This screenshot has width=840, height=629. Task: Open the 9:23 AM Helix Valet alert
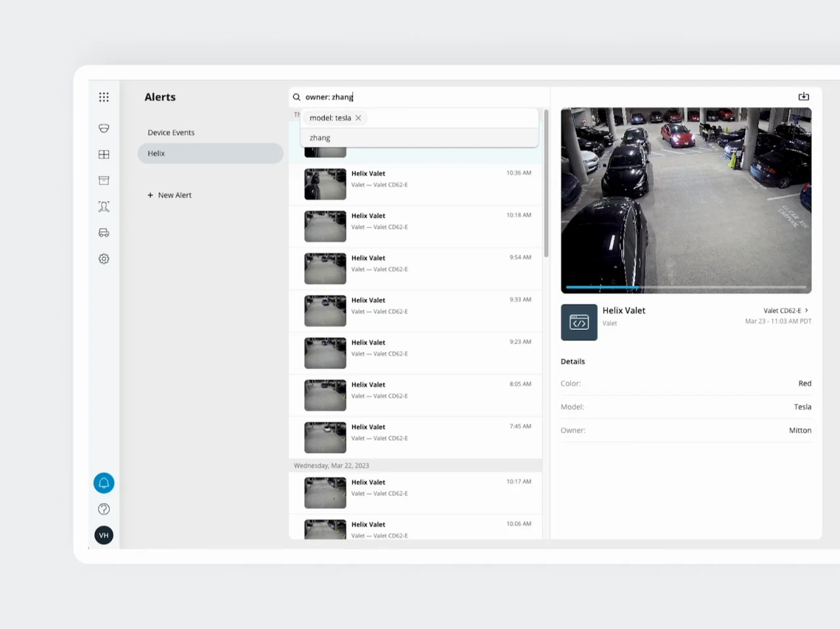415,354
